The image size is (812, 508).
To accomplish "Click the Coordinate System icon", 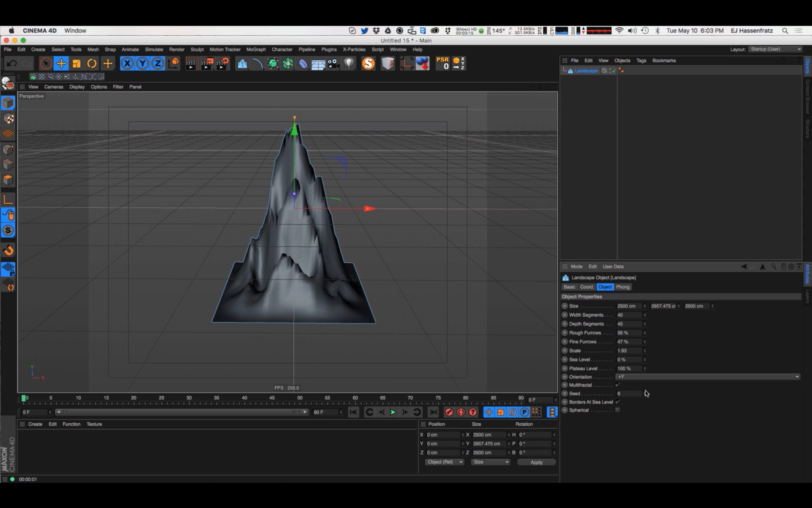I will [x=174, y=63].
